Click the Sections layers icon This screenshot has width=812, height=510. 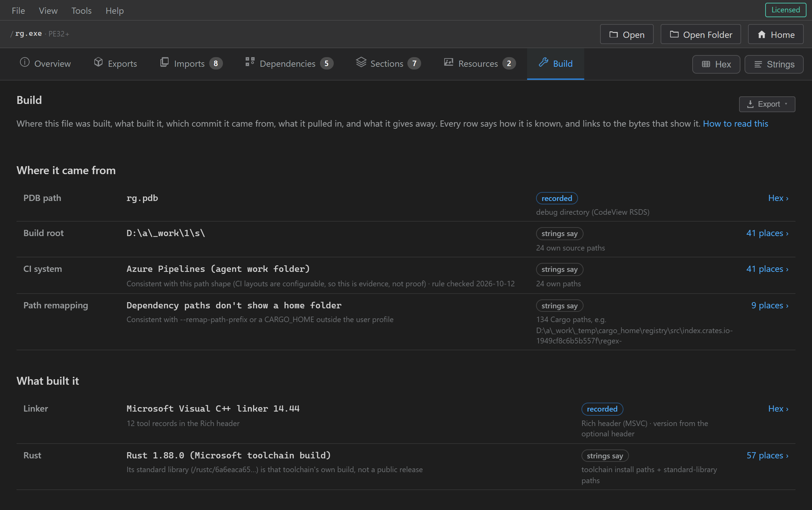[361, 62]
